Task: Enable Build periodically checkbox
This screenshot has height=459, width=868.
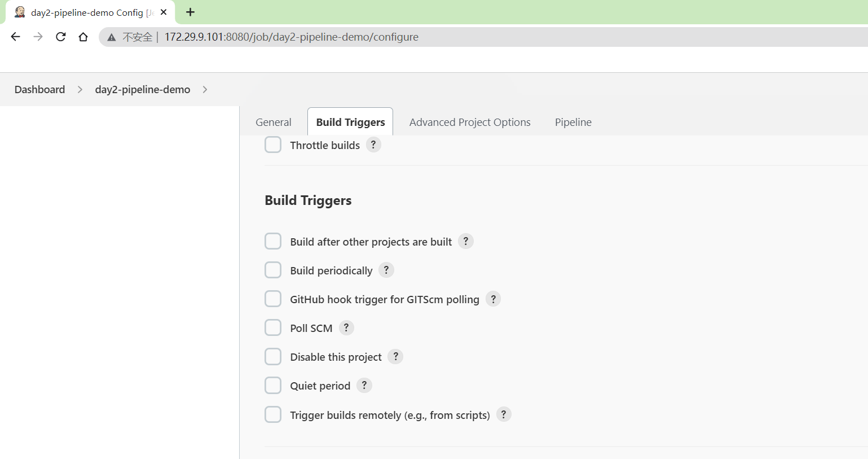Action: tap(273, 270)
